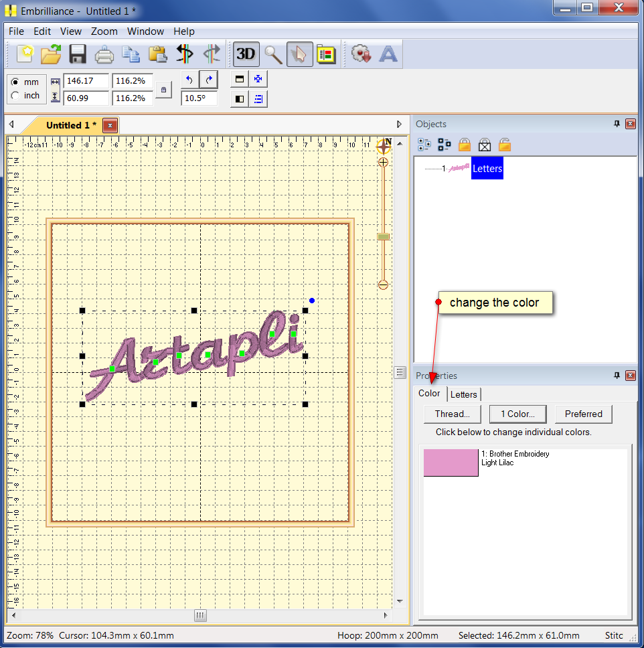The image size is (644, 648).
Task: Select the inch unit radio button
Action: point(15,96)
